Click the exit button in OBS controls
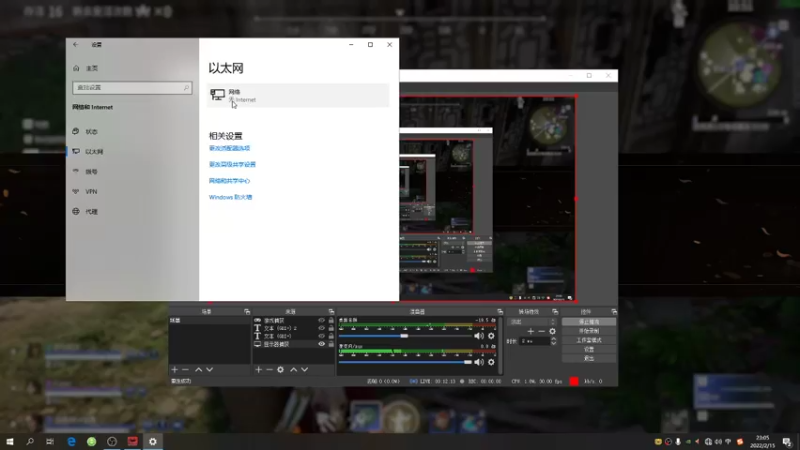The width and height of the screenshot is (800, 450). pos(589,359)
